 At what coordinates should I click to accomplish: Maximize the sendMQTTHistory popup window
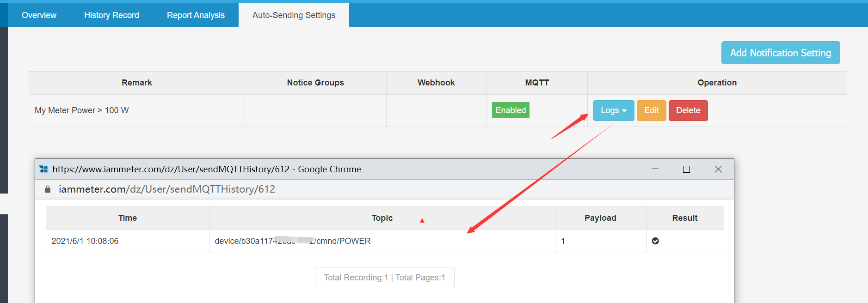pyautogui.click(x=686, y=169)
